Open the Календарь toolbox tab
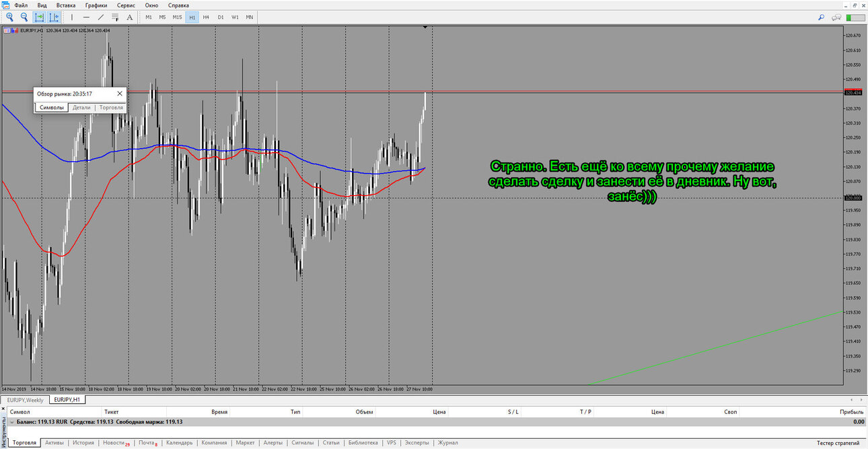Image resolution: width=868 pixels, height=449 pixels. 180,443
